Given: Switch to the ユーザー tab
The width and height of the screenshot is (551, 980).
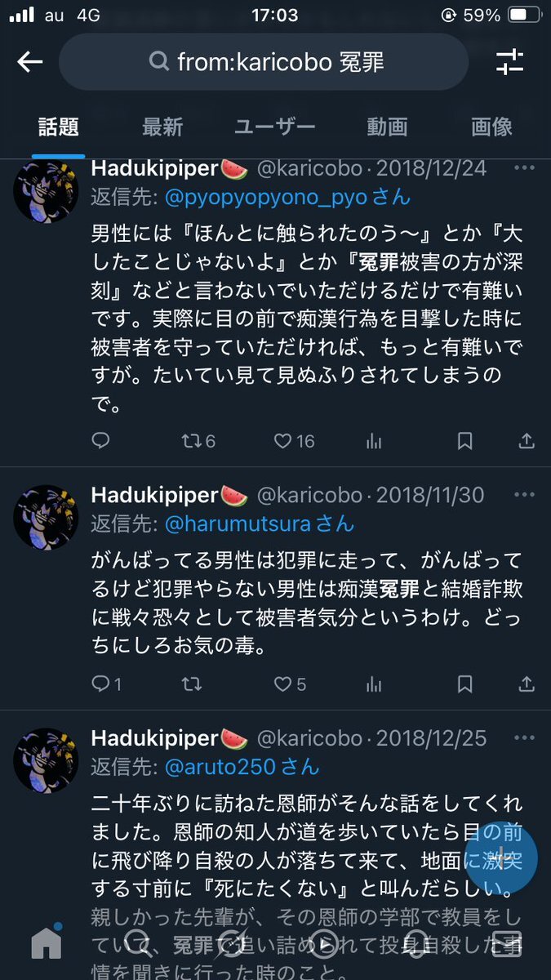Looking at the screenshot, I should pos(274,127).
